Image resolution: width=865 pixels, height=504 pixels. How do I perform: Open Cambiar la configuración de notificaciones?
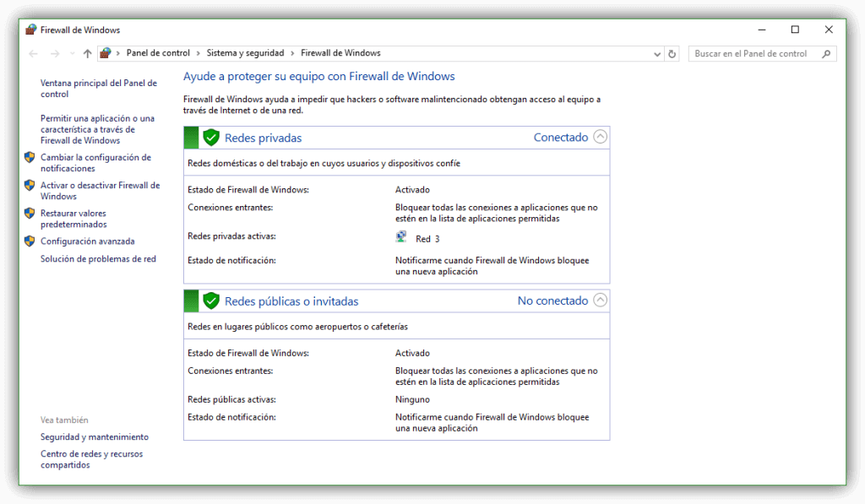[x=95, y=163]
